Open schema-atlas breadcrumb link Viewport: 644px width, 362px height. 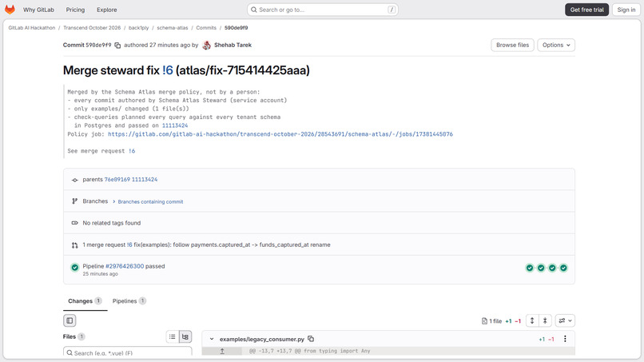pos(173,28)
